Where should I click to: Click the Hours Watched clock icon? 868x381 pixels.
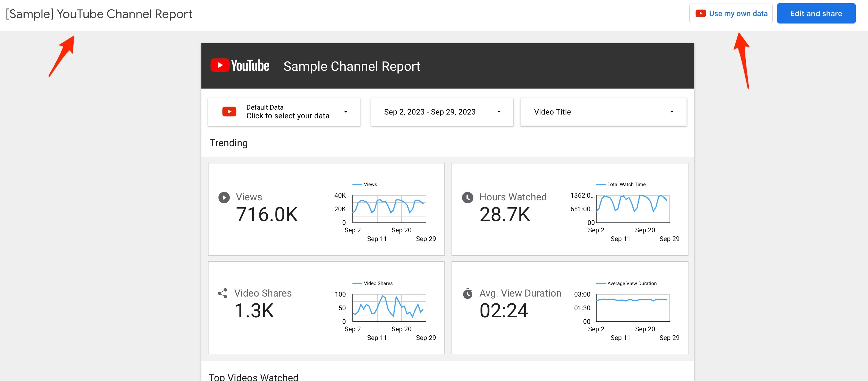click(467, 197)
